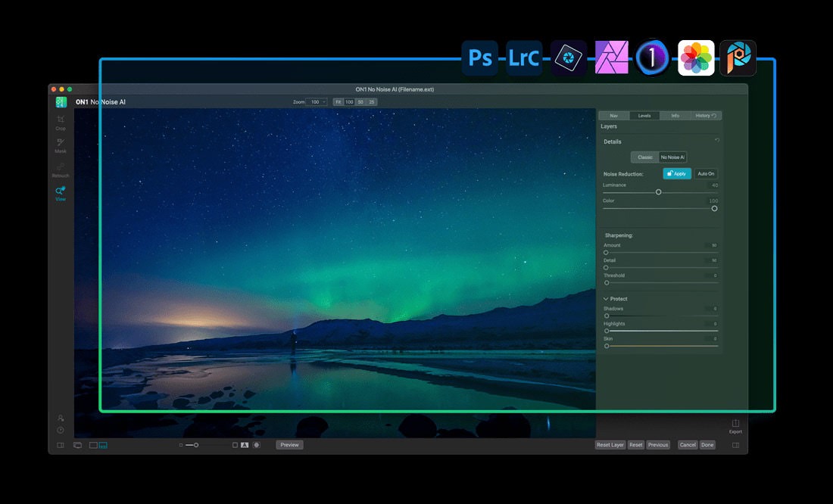
Task: Toggle the show mask circle icon
Action: point(257,445)
